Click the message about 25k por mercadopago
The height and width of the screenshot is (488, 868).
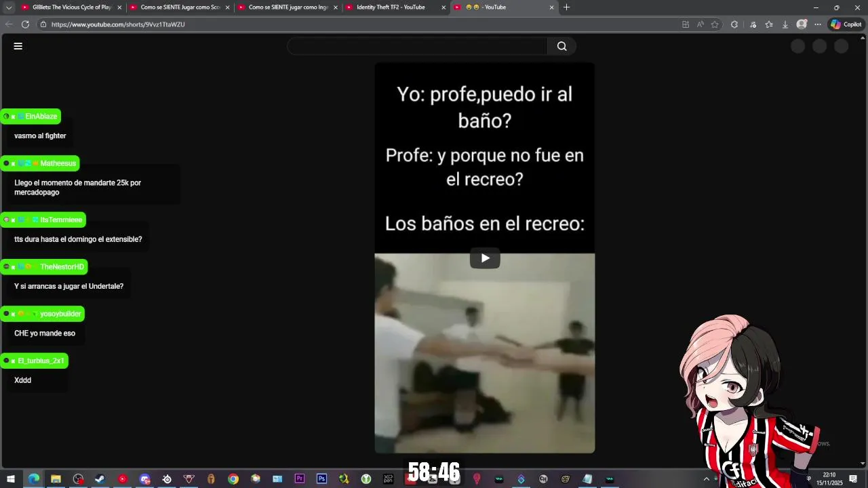[x=77, y=188]
